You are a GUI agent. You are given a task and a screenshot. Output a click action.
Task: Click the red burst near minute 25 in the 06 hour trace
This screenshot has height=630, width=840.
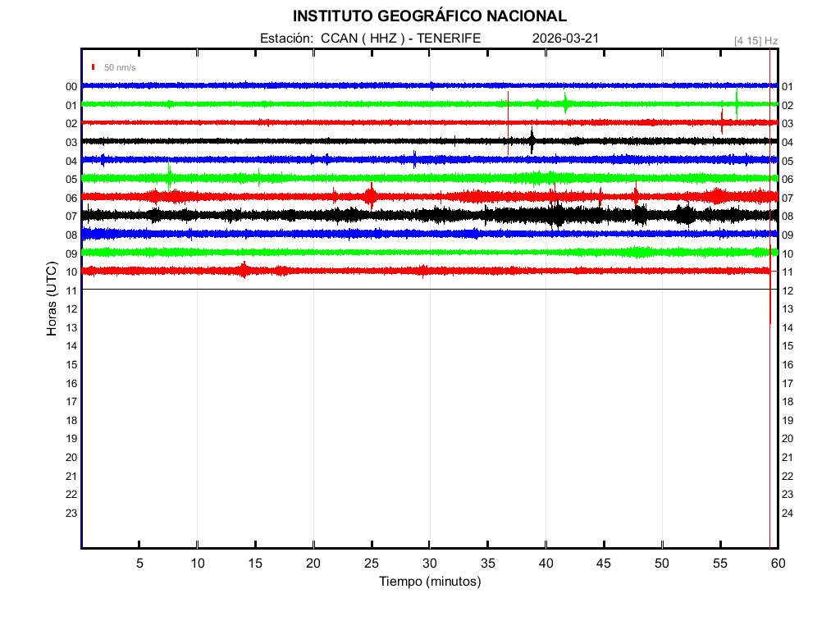[x=371, y=196]
